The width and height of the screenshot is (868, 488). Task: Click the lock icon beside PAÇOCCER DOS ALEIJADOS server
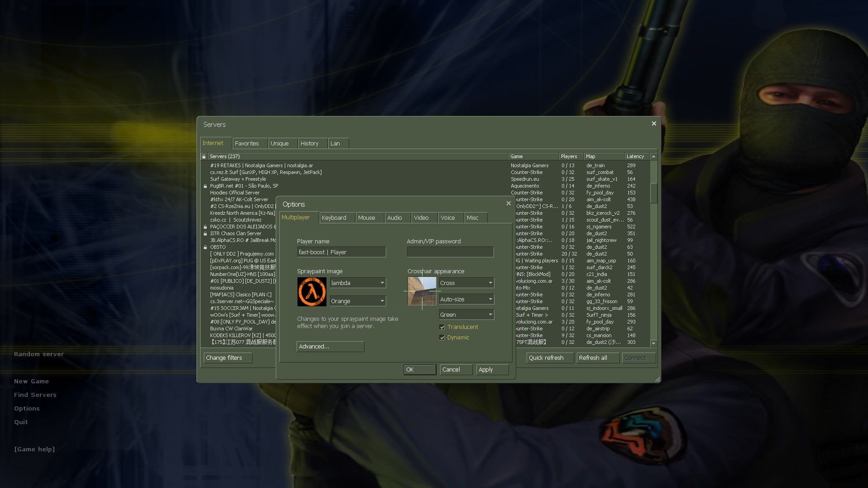coord(206,227)
